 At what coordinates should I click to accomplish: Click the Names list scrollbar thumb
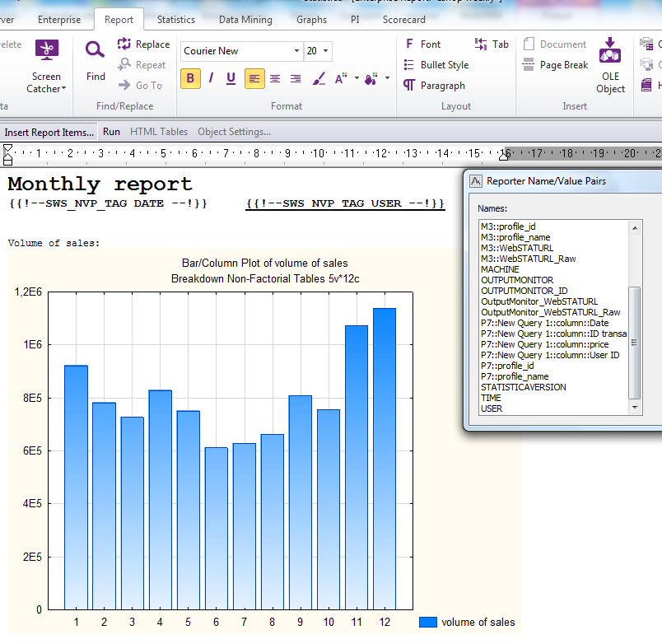pyautogui.click(x=634, y=343)
